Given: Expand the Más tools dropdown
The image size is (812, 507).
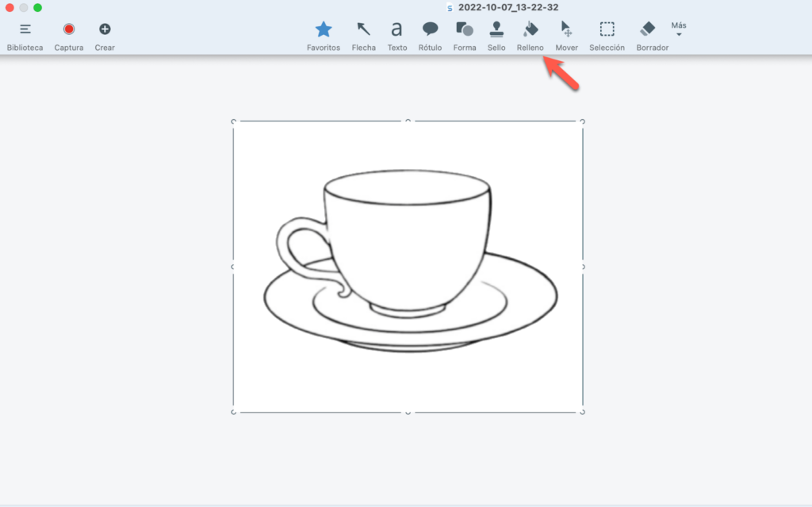Looking at the screenshot, I should [x=679, y=29].
